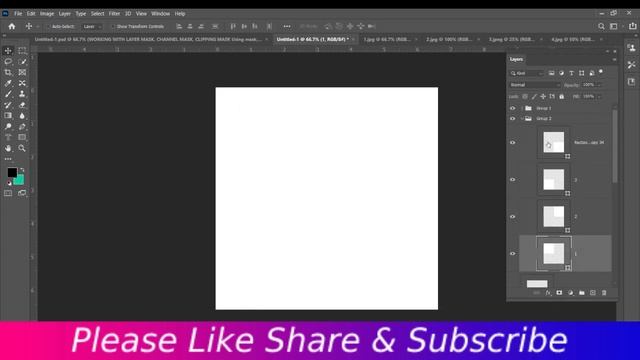This screenshot has height=360, width=640.
Task: Toggle visibility of Group 1
Action: (x=513, y=108)
